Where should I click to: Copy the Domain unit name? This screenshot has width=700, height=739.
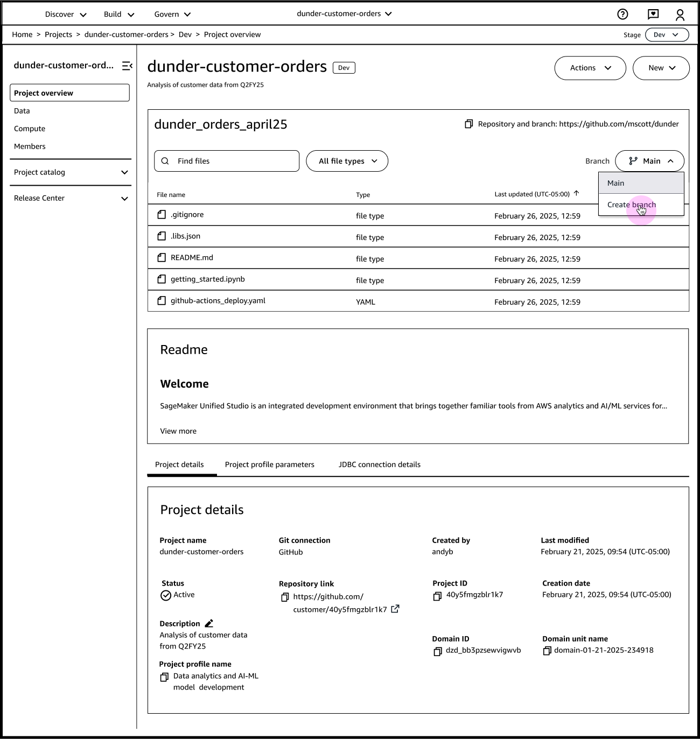click(x=546, y=651)
